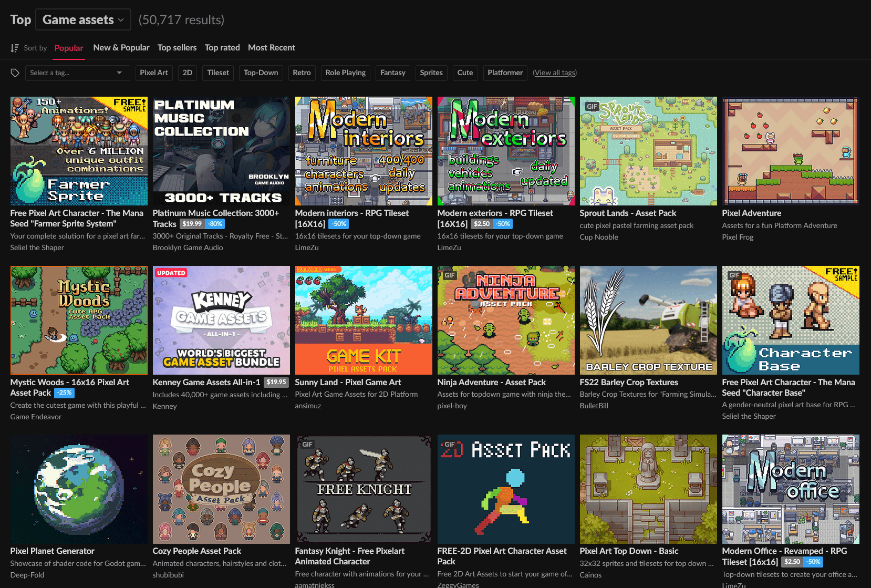The width and height of the screenshot is (871, 588).
Task: Click the UPDATED badge on Kenney thumbnail
Action: pyautogui.click(x=171, y=273)
